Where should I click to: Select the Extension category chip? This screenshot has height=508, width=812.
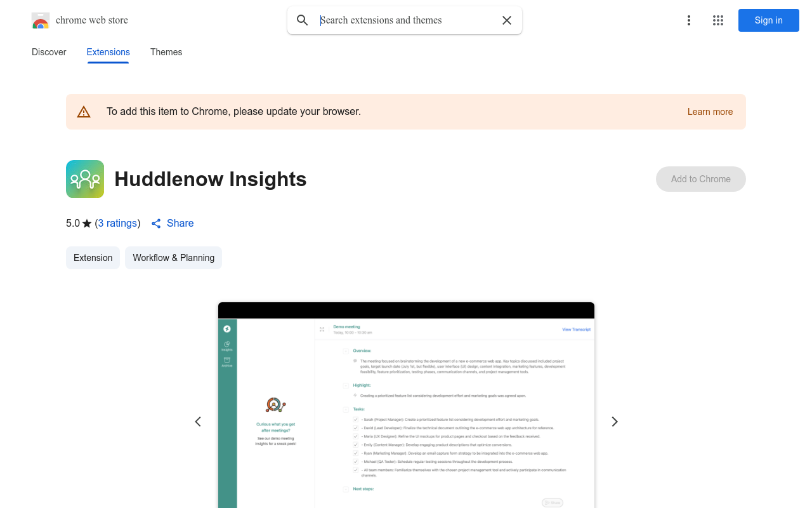[x=93, y=258]
